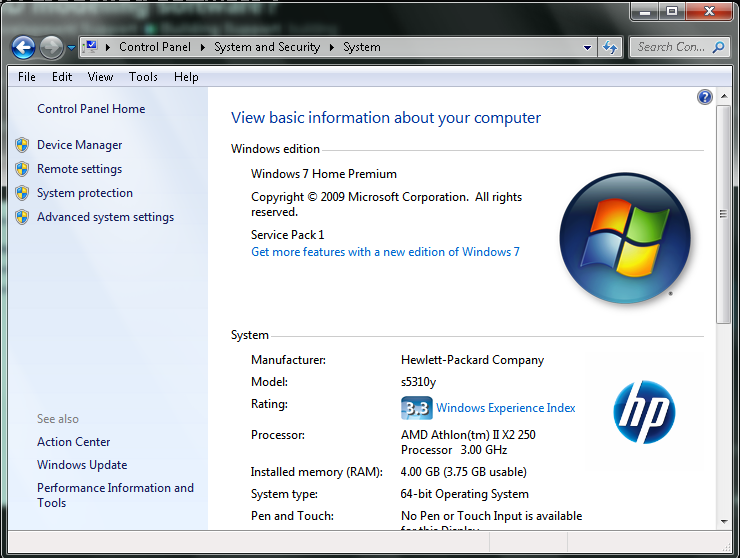The width and height of the screenshot is (740, 558).
Task: Open the Tools menu
Action: coord(143,77)
